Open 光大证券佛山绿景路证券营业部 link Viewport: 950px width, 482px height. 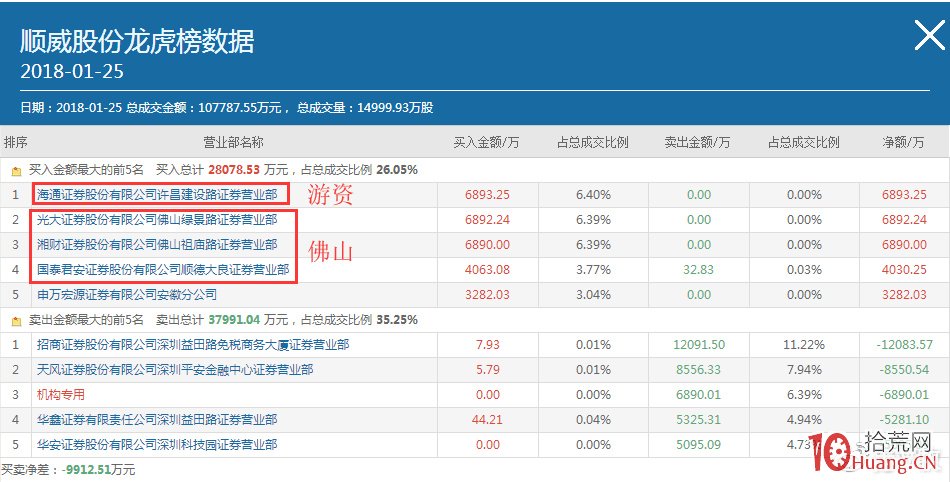pyautogui.click(x=157, y=220)
